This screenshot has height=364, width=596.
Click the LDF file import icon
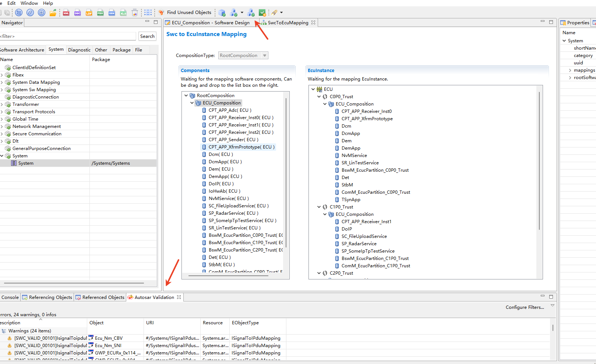click(89, 13)
